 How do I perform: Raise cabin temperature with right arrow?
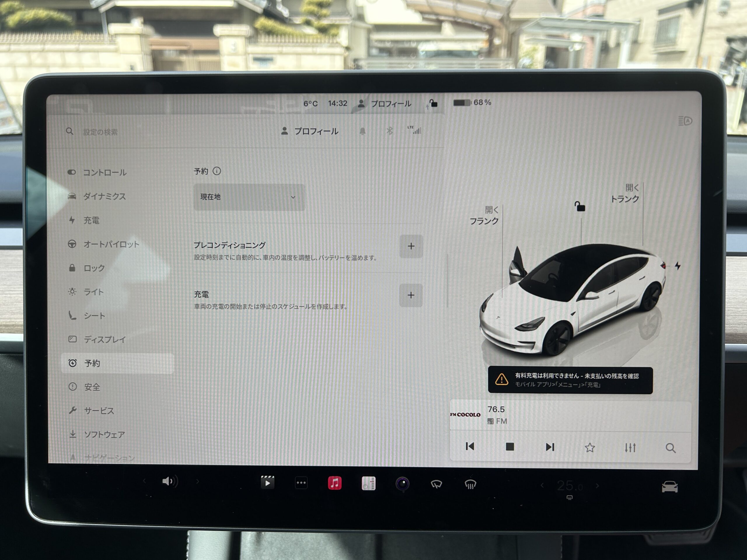coord(597,486)
